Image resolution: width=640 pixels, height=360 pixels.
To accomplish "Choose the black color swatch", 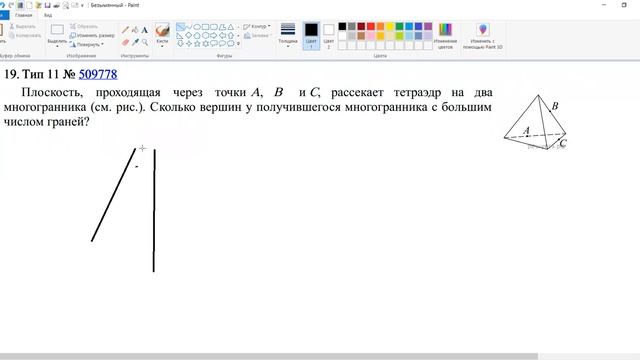I will click(342, 27).
